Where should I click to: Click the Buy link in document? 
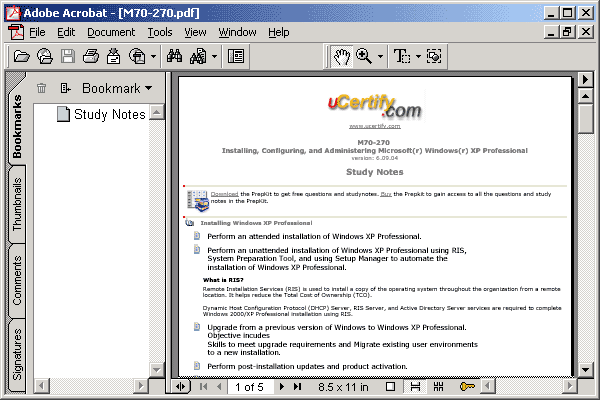(x=386, y=194)
